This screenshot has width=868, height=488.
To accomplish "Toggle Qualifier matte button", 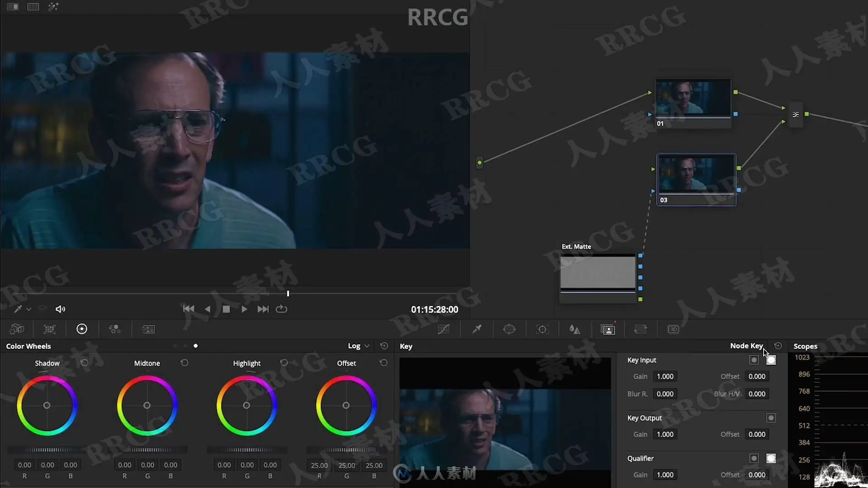I will click(x=754, y=458).
